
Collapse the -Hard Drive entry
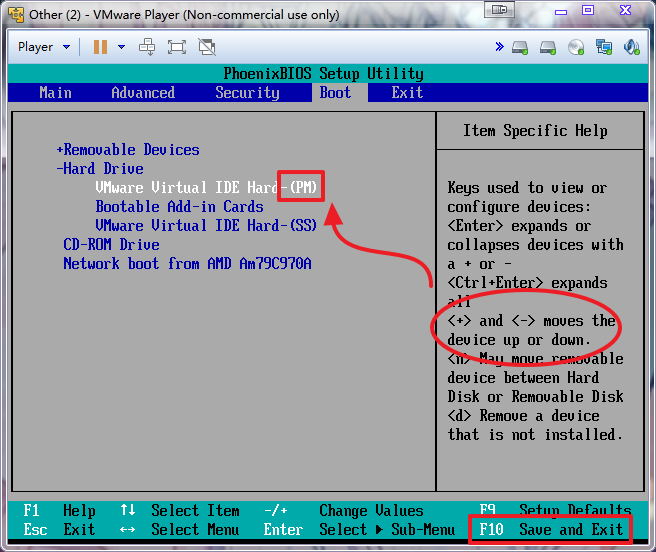pyautogui.click(x=100, y=169)
